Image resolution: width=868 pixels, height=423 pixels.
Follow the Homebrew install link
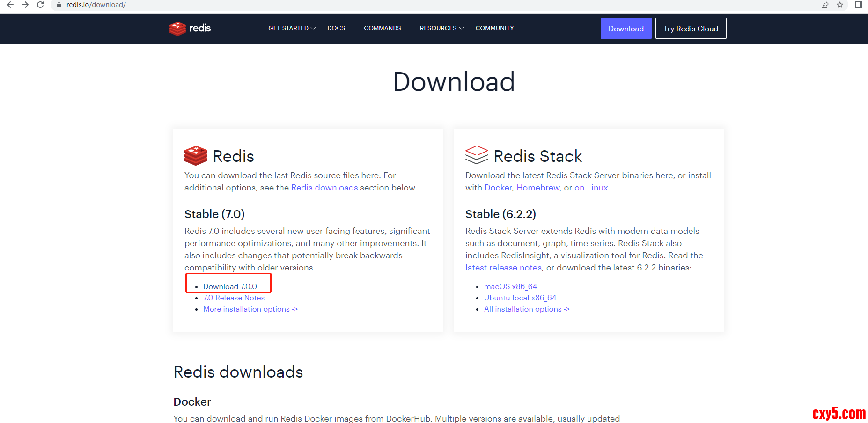pyautogui.click(x=538, y=188)
